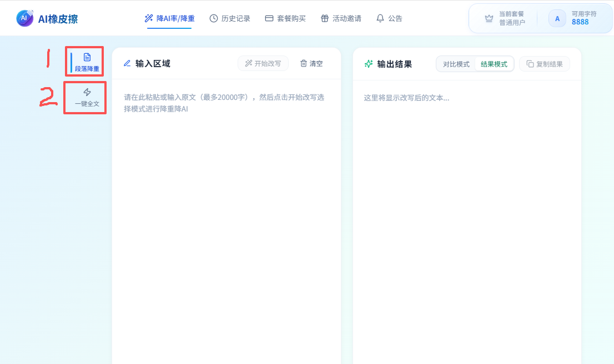Click the pencil icon next to 输入区域

pyautogui.click(x=127, y=64)
